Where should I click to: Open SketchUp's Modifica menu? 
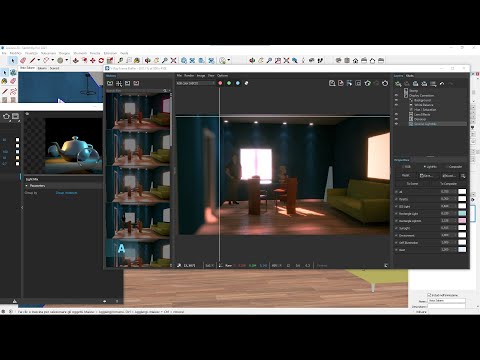tap(16, 53)
